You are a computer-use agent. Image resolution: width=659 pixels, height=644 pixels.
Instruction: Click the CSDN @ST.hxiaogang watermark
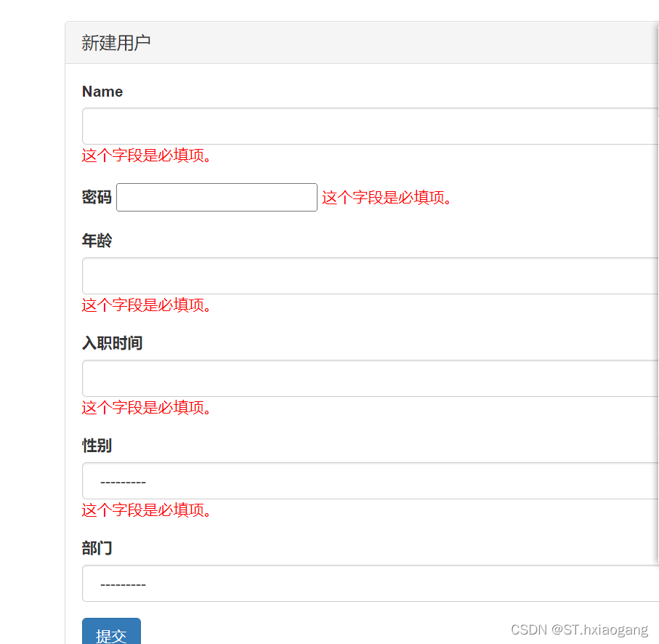[x=579, y=629]
